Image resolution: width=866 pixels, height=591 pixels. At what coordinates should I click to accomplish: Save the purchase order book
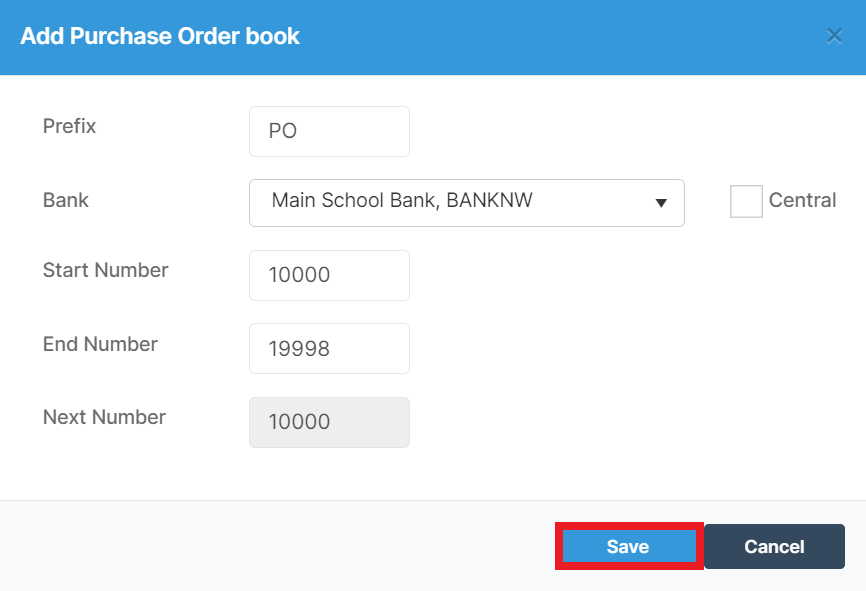[629, 546]
